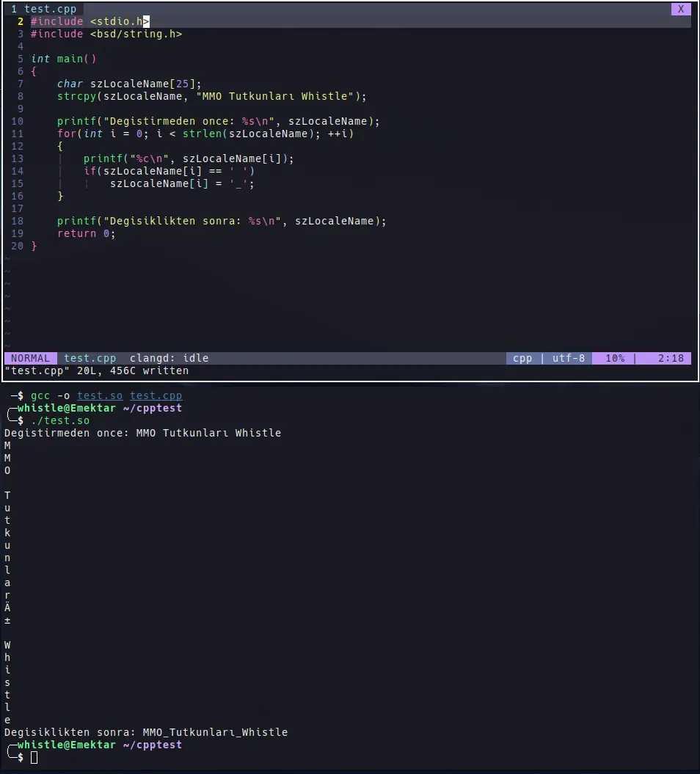
Task: Click the 10% scroll position indicator
Action: (x=614, y=358)
